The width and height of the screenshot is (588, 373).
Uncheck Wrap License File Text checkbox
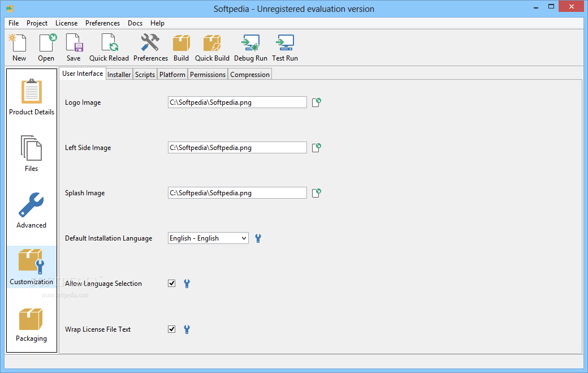click(172, 329)
